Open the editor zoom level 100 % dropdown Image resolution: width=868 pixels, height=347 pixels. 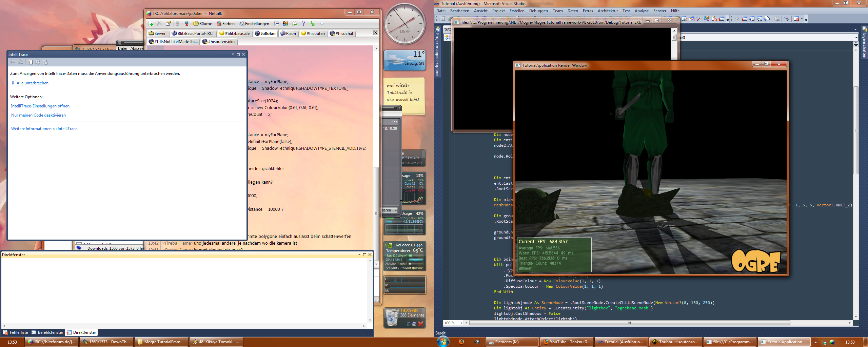[461, 323]
